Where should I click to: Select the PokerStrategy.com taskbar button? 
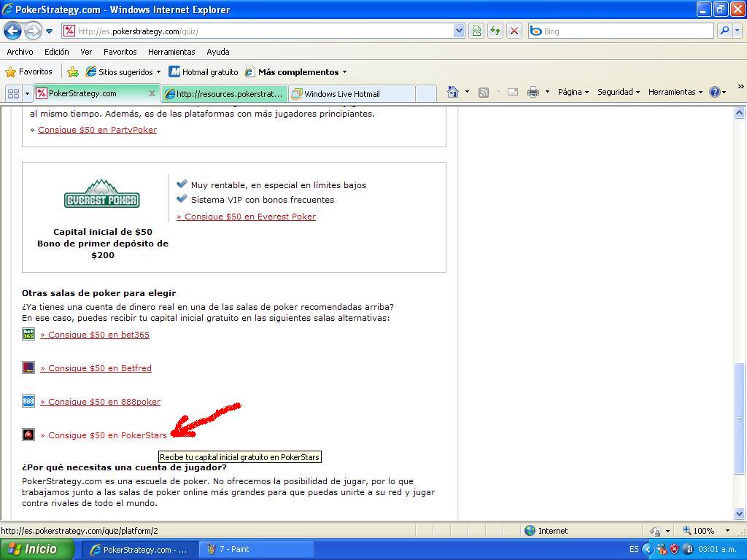tap(139, 550)
